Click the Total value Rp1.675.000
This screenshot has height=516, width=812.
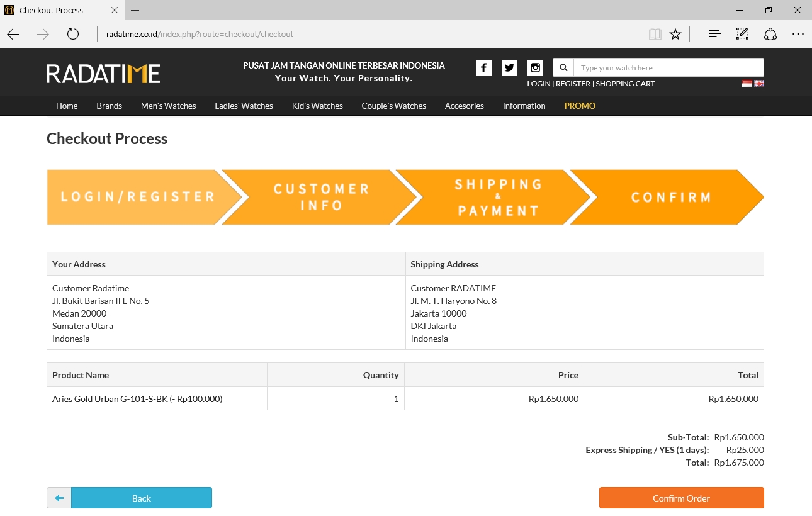click(739, 463)
